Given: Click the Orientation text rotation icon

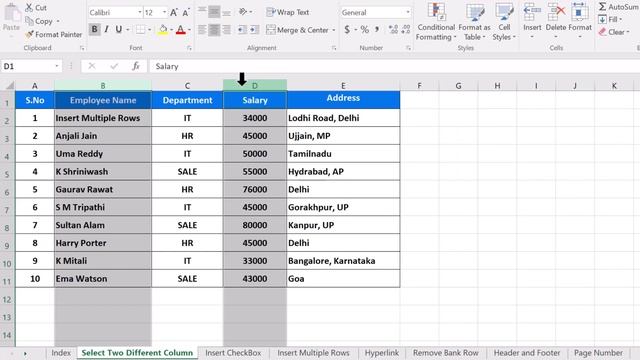Looking at the screenshot, I should [x=244, y=12].
